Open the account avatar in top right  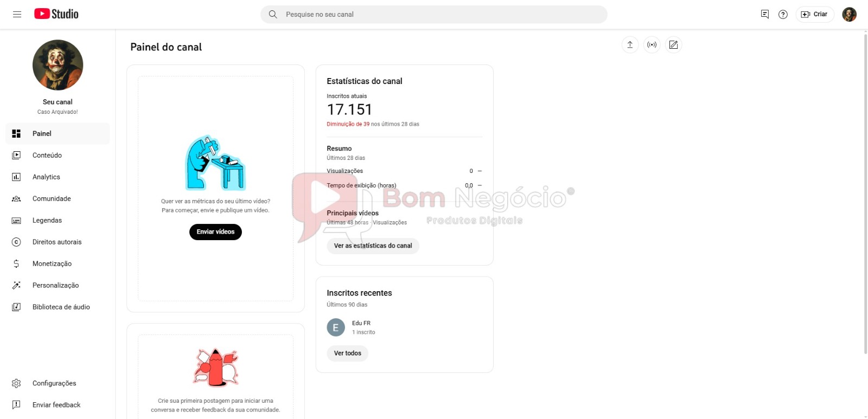(849, 15)
